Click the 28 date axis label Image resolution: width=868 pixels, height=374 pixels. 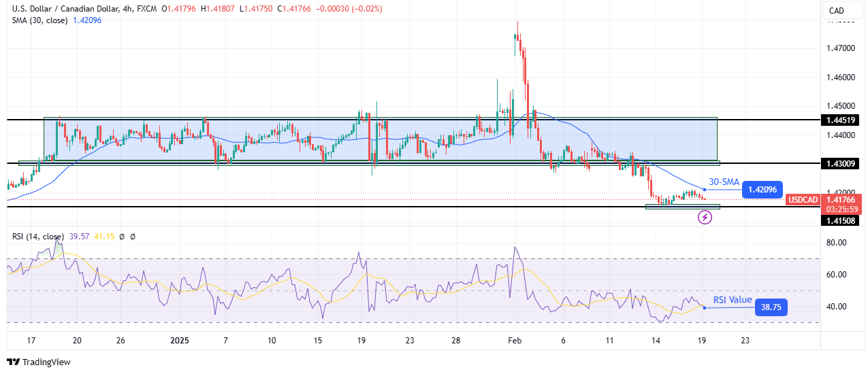pos(457,340)
